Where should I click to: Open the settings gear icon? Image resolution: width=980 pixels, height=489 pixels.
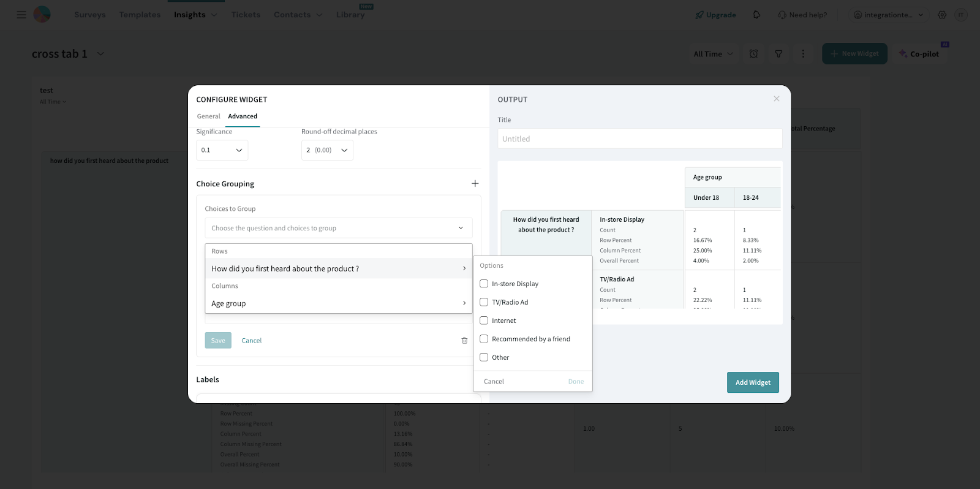(x=942, y=15)
